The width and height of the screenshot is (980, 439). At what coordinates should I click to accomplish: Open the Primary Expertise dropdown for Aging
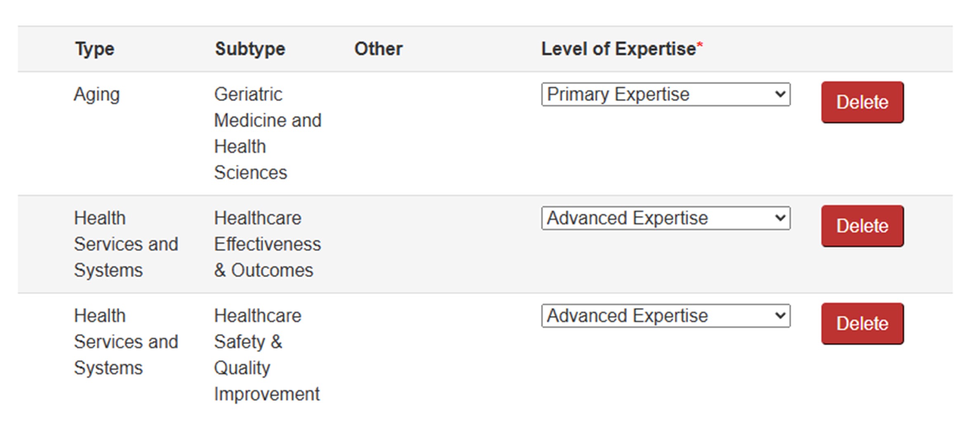point(665,94)
